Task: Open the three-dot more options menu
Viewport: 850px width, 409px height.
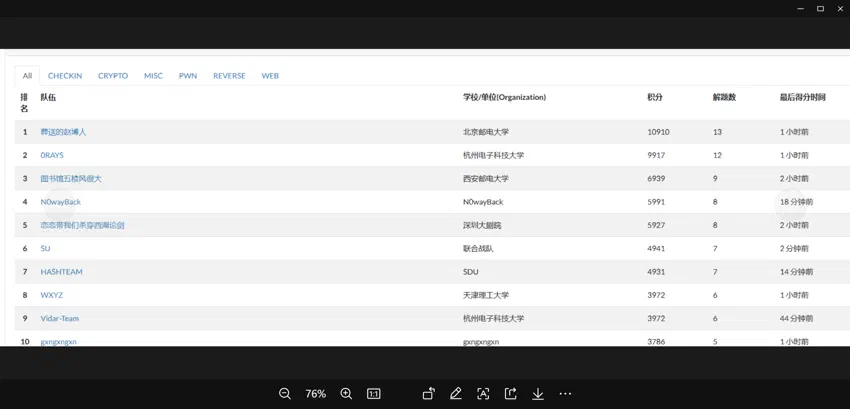Action: [x=565, y=394]
